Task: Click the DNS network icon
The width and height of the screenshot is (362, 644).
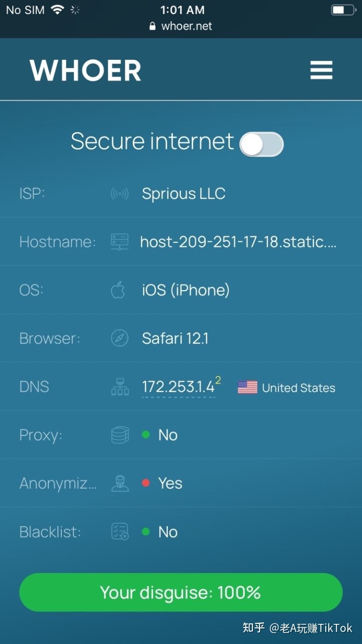Action: (120, 387)
